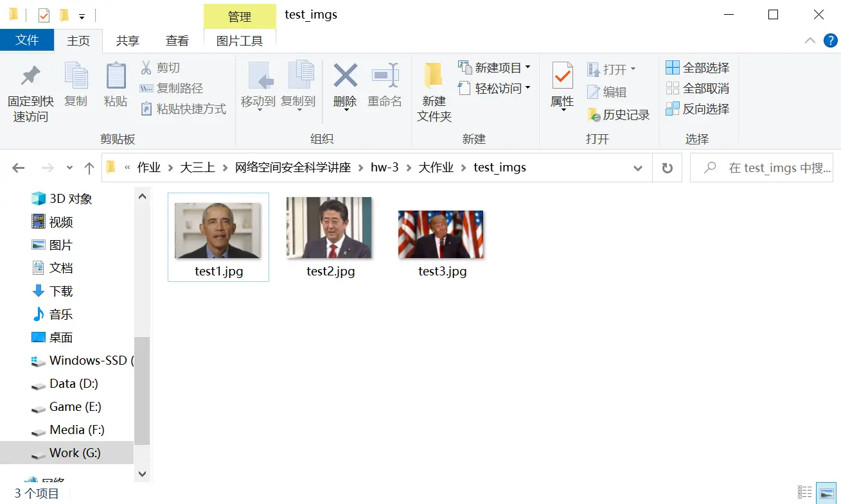The height and width of the screenshot is (504, 841).
Task: Click the Help question mark icon
Action: (830, 40)
